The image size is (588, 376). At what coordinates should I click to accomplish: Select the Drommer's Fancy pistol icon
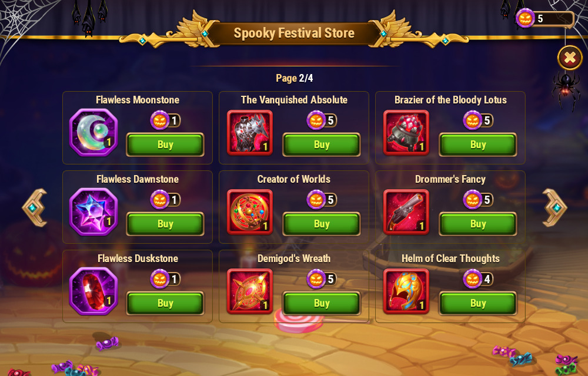pyautogui.click(x=406, y=212)
